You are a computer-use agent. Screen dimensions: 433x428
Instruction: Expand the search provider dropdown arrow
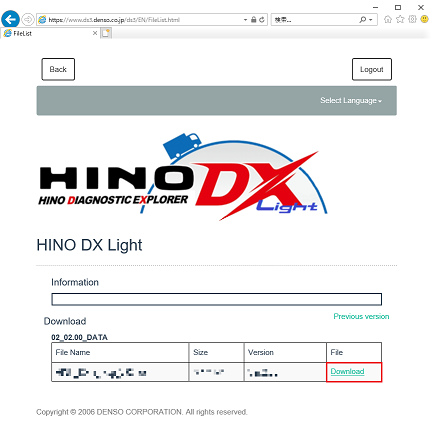371,20
